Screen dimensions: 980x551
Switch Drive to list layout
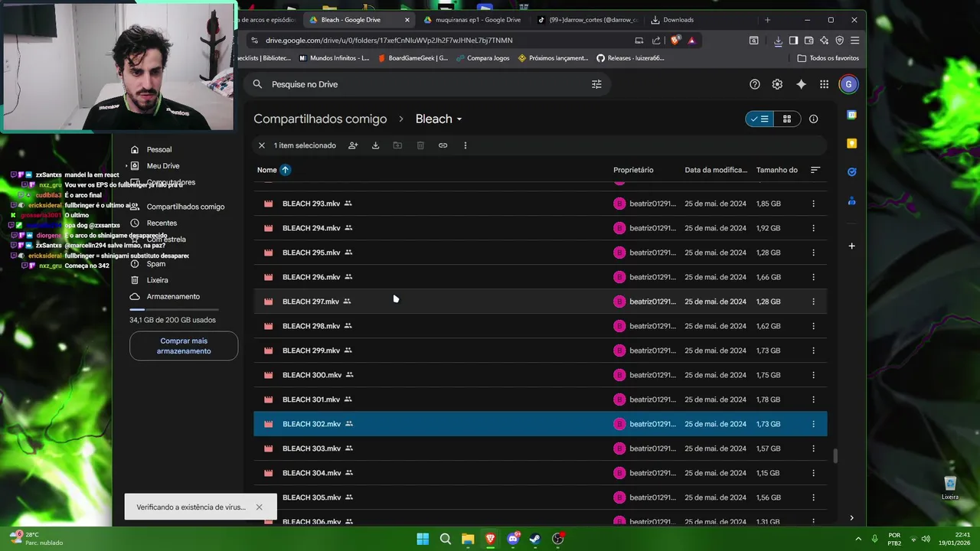coord(759,119)
